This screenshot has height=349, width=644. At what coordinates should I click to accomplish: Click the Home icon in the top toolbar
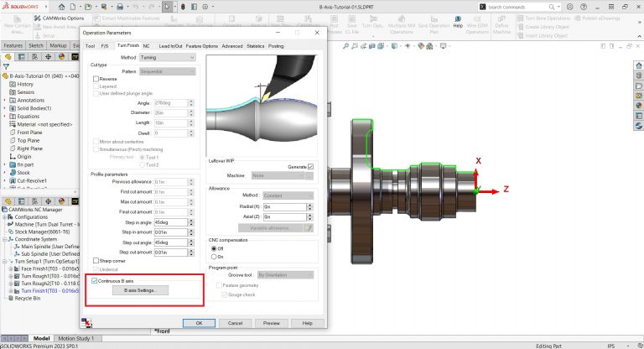point(61,7)
